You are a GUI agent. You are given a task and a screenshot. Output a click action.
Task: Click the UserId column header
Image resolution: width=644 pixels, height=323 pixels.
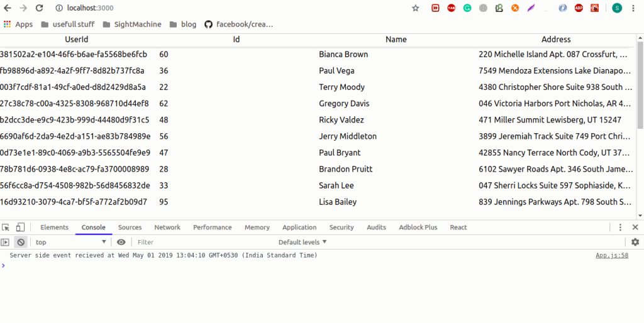pyautogui.click(x=77, y=40)
